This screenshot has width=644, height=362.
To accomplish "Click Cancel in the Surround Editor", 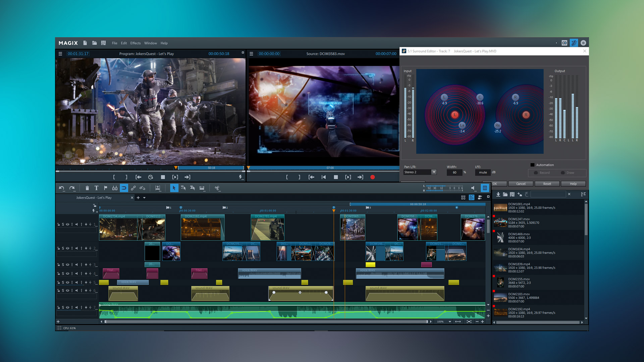I will [x=521, y=184].
